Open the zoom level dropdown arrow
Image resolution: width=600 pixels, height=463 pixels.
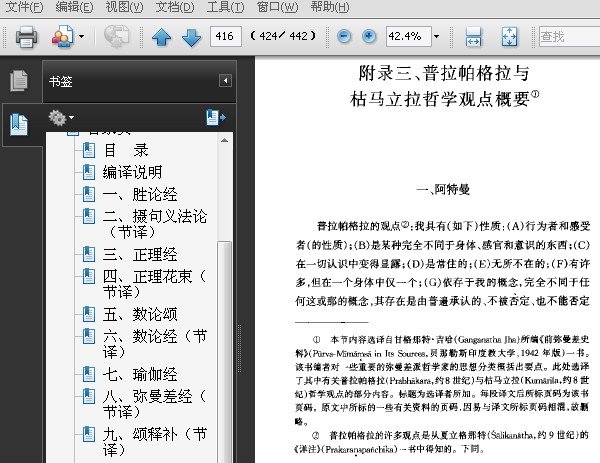click(x=436, y=37)
